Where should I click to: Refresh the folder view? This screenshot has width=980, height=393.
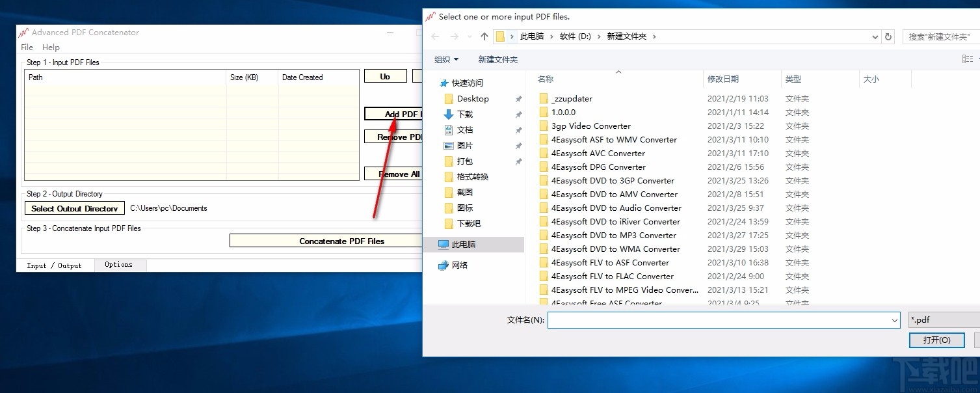click(888, 36)
